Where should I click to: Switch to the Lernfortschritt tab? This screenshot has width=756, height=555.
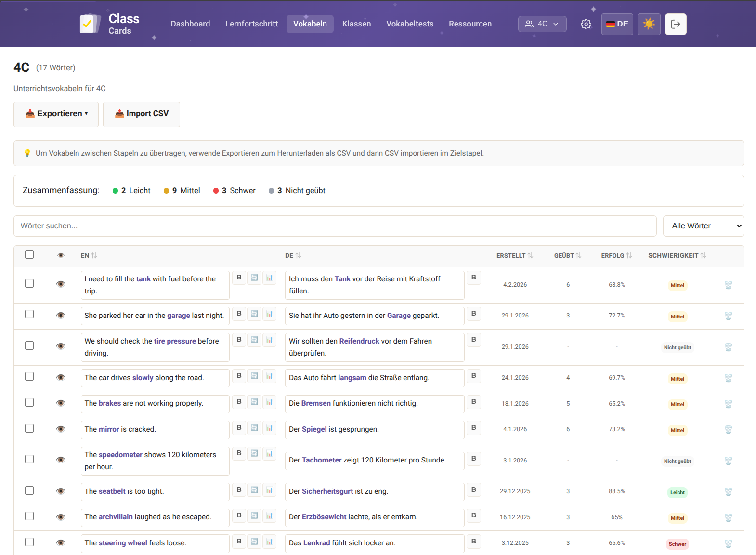click(251, 24)
